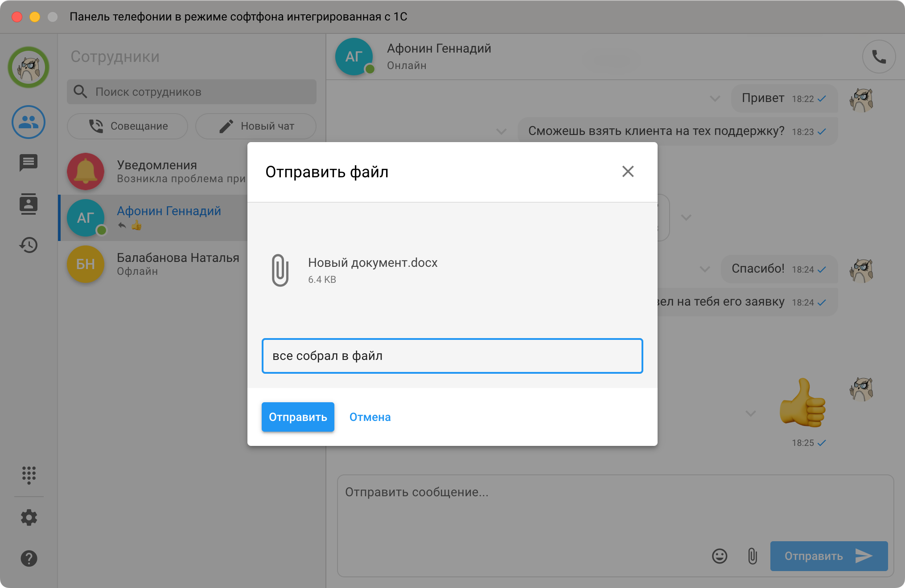Call Афонин Геннадий with phone icon
The image size is (905, 588).
879,57
